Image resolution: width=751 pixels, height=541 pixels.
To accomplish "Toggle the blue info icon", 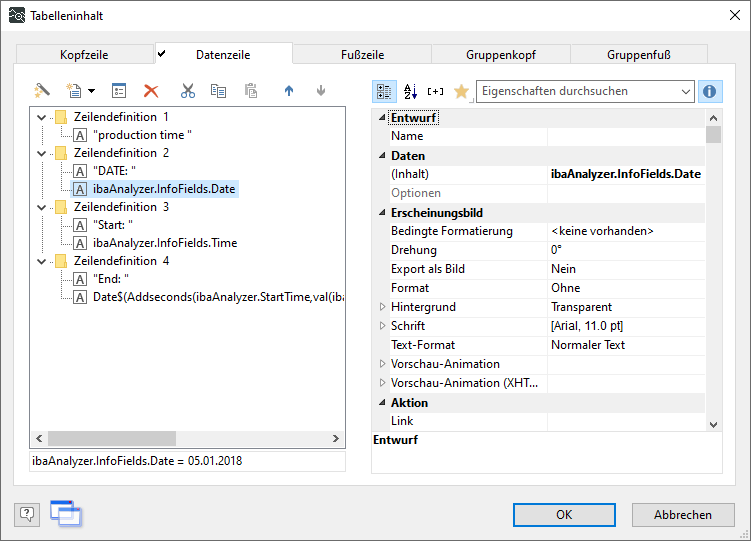I will pyautogui.click(x=710, y=91).
